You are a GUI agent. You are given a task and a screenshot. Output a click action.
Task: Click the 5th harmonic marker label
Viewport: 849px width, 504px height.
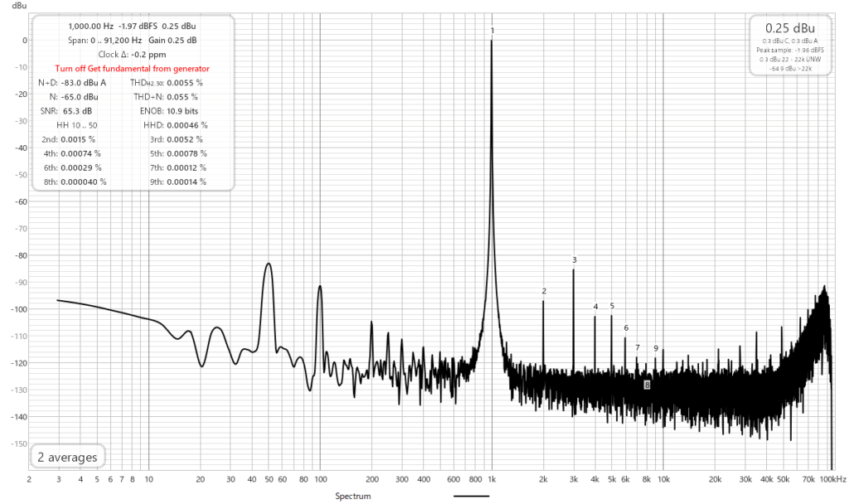612,306
